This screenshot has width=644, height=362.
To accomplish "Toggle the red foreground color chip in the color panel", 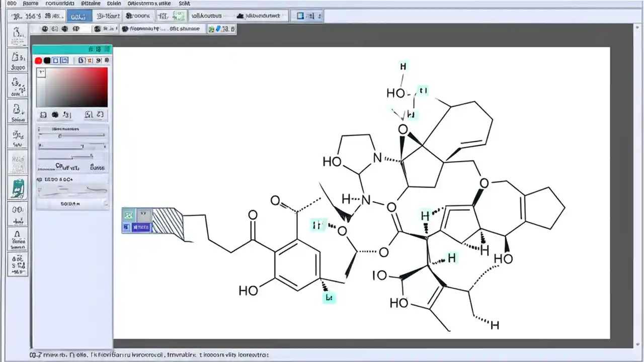I will [x=38, y=60].
